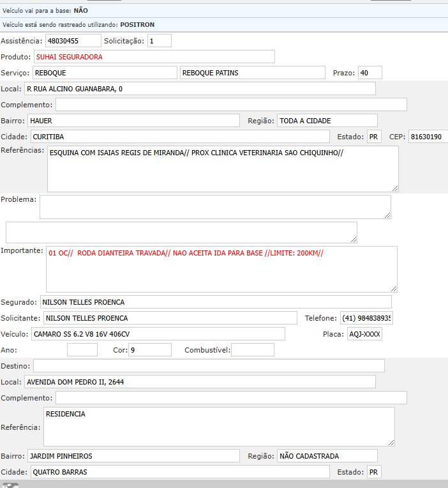This screenshot has width=448, height=488.
Task: Click the Região field NÃO CADASTRADA
Action: (327, 455)
